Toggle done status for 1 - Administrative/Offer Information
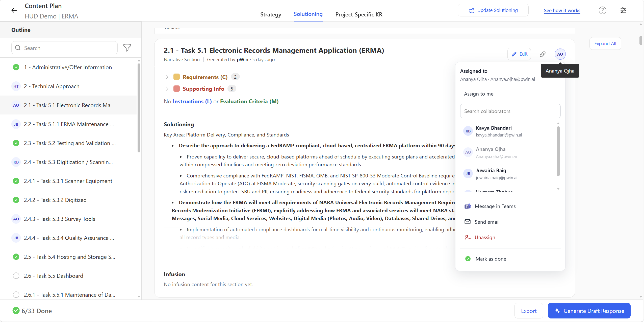Screen dimensions: 644x322 [x=16, y=67]
